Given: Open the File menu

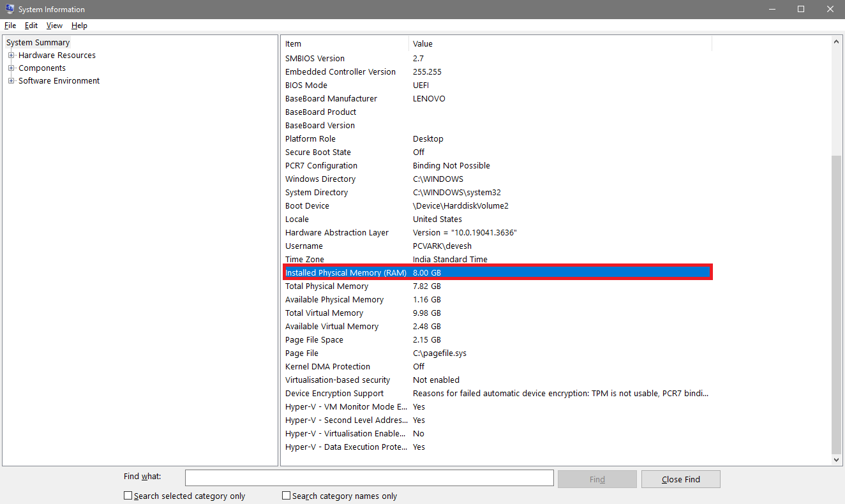Looking at the screenshot, I should (x=10, y=26).
